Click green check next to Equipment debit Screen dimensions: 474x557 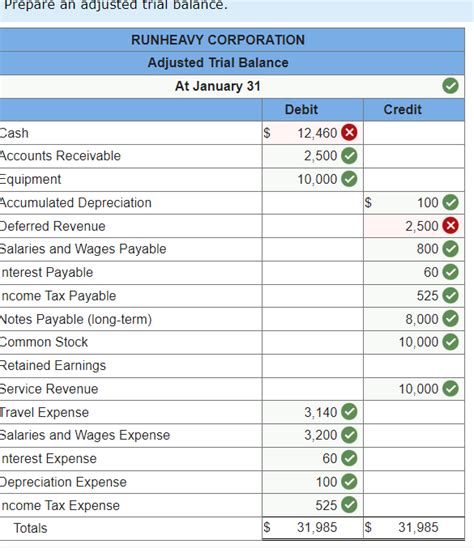pos(349,179)
